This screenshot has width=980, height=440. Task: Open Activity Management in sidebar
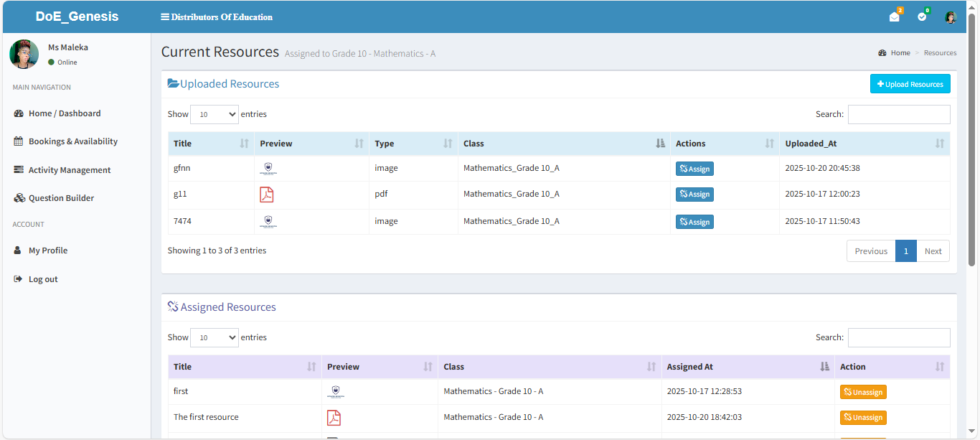pyautogui.click(x=70, y=170)
